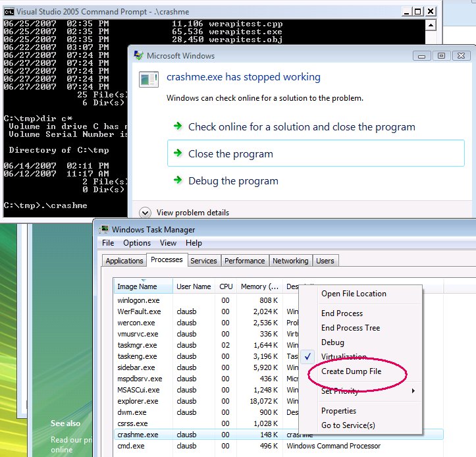476x457 pixels.
Task: Click the Microsoft Windows dialog title icon
Action: point(138,55)
